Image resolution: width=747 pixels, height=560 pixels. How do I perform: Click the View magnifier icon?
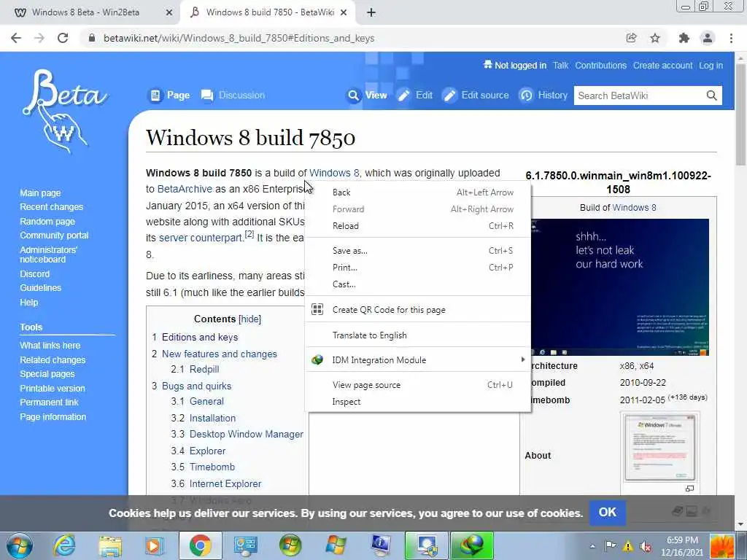(353, 96)
